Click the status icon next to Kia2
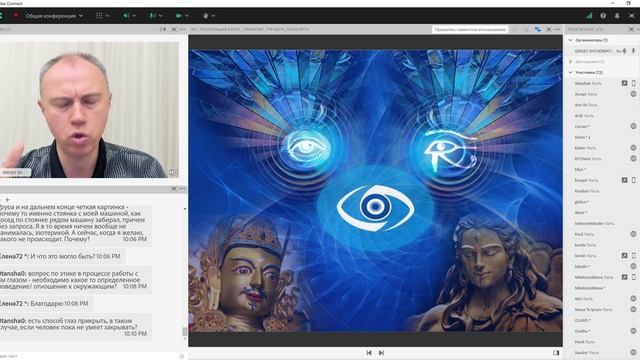This screenshot has height=360, width=640. click(633, 234)
